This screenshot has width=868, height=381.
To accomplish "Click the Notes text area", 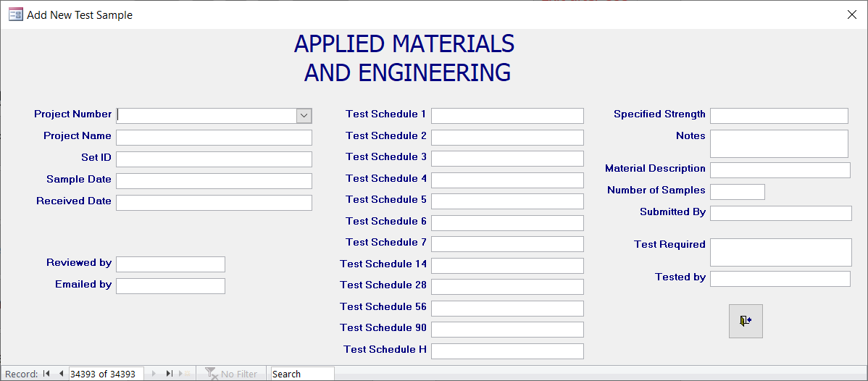I will pos(779,143).
